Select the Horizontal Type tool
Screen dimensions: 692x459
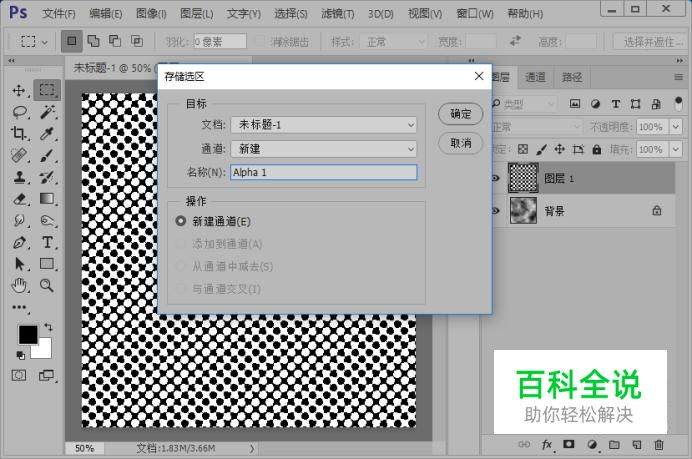point(47,242)
